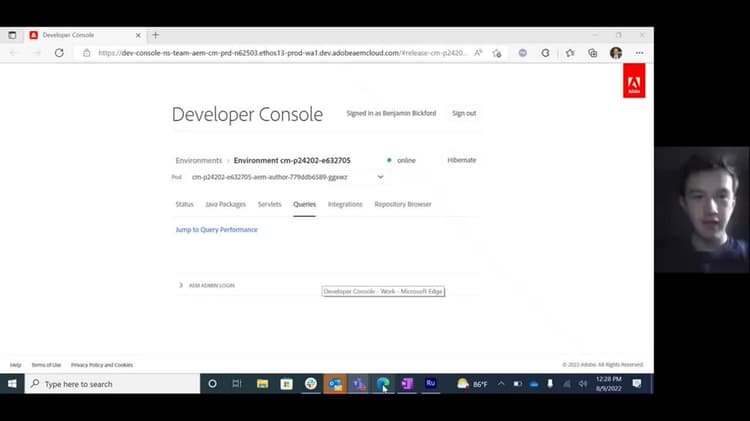View site information lock icon
The width and height of the screenshot is (750, 421).
(87, 53)
